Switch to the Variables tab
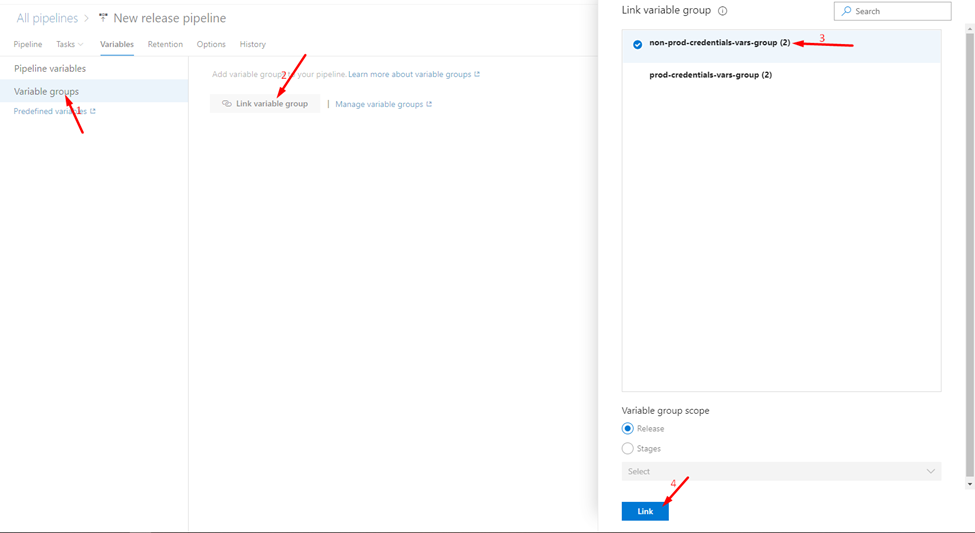This screenshot has width=975, height=533. [117, 44]
